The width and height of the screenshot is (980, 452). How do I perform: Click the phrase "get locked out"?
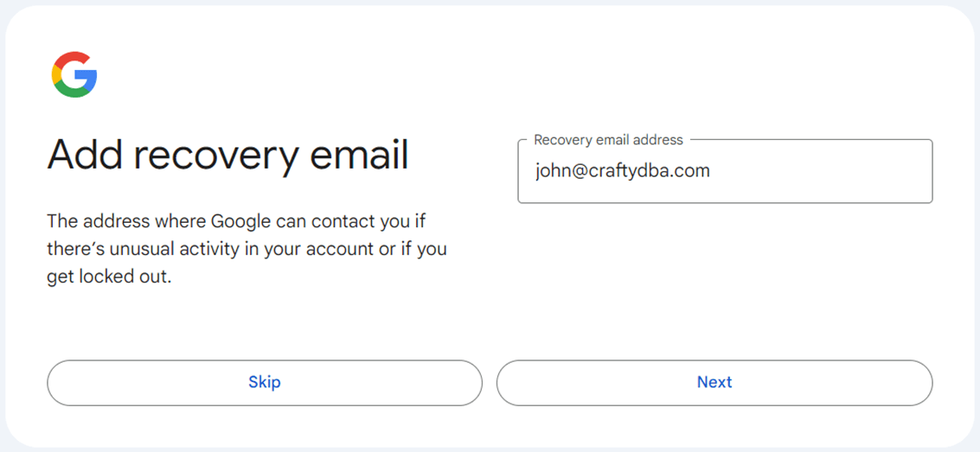point(109,277)
